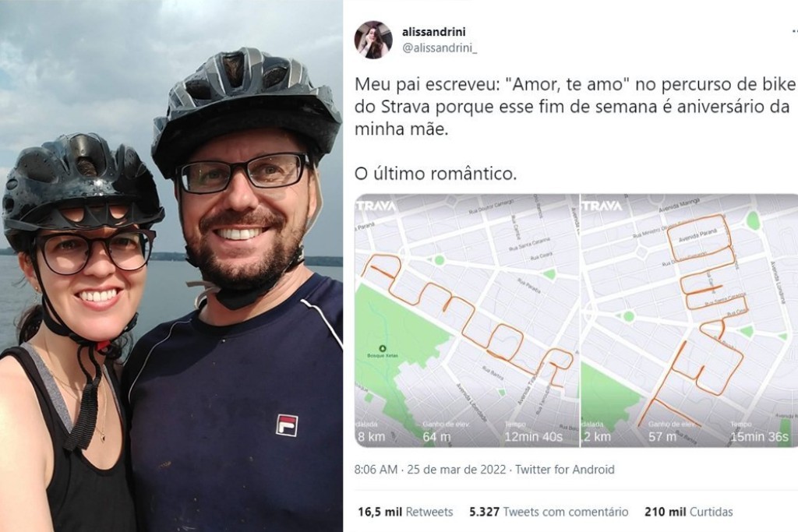The width and height of the screenshot is (798, 532).
Task: Open the 'Te amo' Strava route image
Action: (690, 320)
